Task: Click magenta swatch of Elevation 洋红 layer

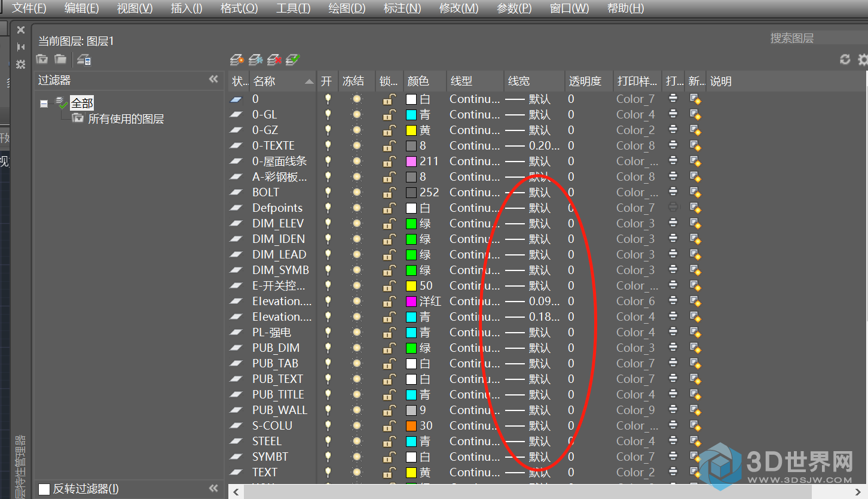Action: (x=411, y=301)
